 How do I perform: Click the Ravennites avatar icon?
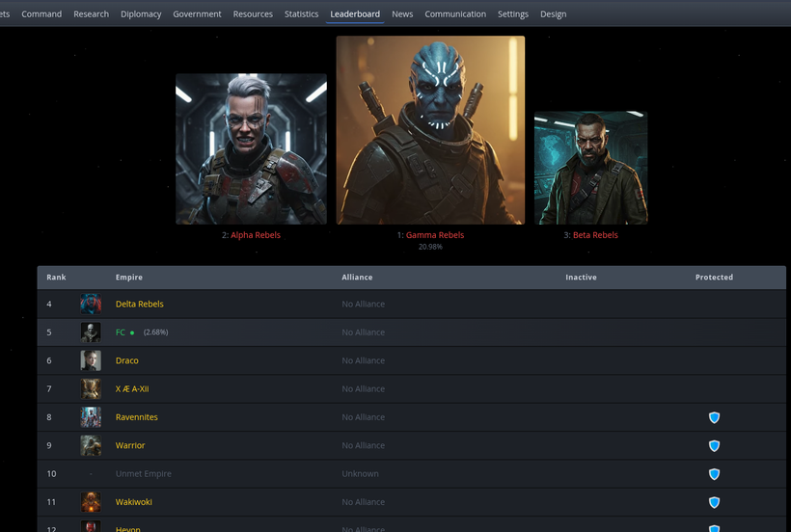[x=91, y=416]
